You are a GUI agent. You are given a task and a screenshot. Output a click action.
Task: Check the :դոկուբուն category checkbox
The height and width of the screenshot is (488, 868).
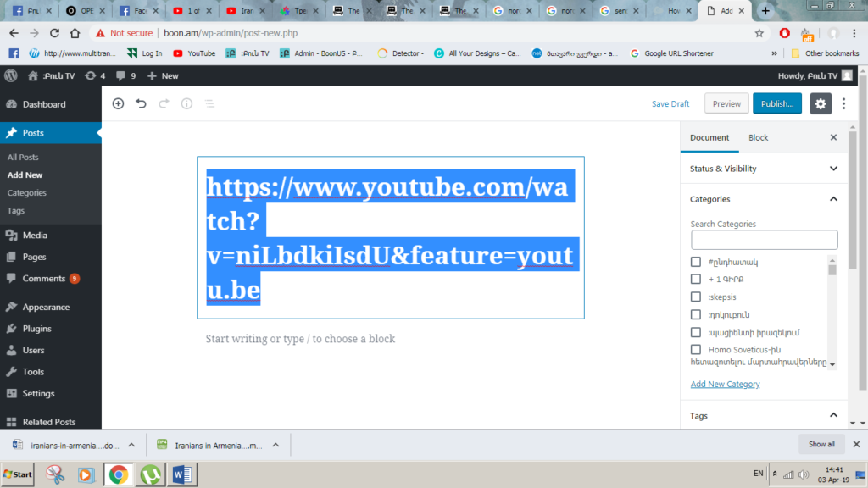tap(696, 315)
